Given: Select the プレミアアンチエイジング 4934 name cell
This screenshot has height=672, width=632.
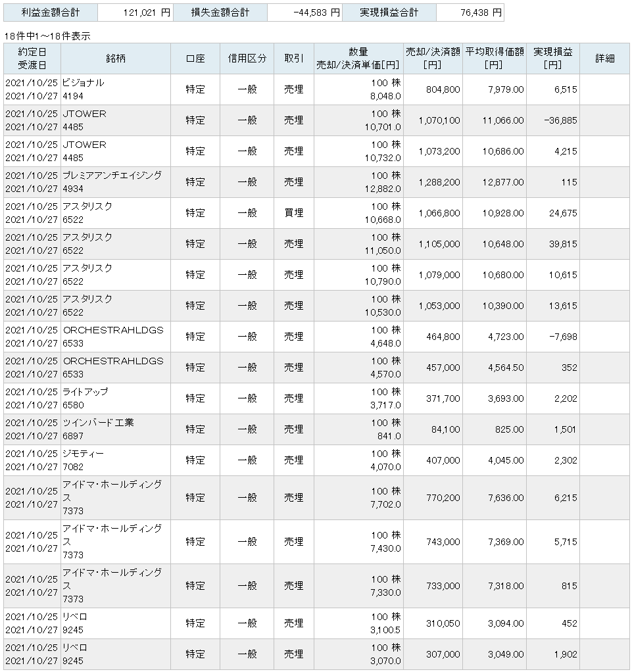Looking at the screenshot, I should (116, 182).
